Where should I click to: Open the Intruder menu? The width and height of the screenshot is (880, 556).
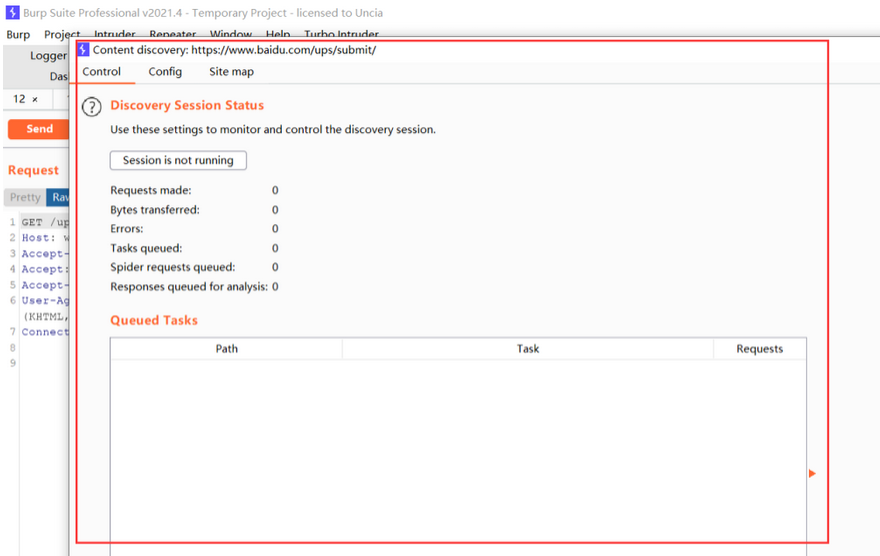[x=114, y=34]
